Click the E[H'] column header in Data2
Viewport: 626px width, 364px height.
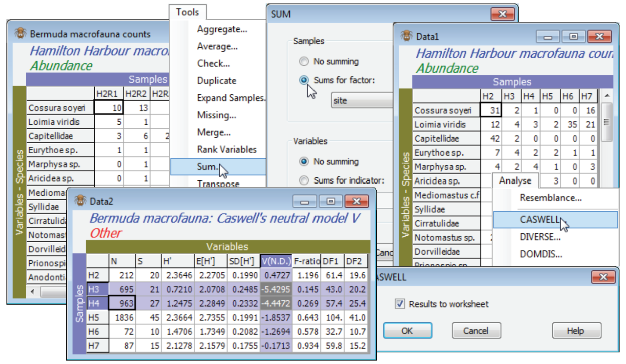(x=210, y=261)
